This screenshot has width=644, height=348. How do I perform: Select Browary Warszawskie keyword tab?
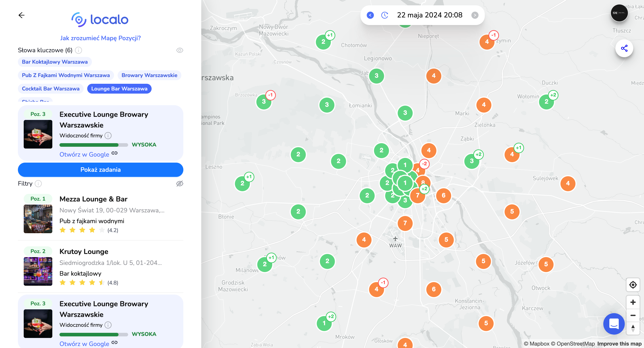coord(149,75)
